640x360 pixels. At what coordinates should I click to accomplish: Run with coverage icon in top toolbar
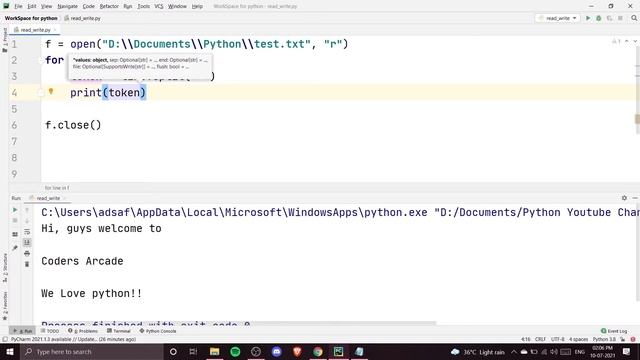click(x=609, y=18)
